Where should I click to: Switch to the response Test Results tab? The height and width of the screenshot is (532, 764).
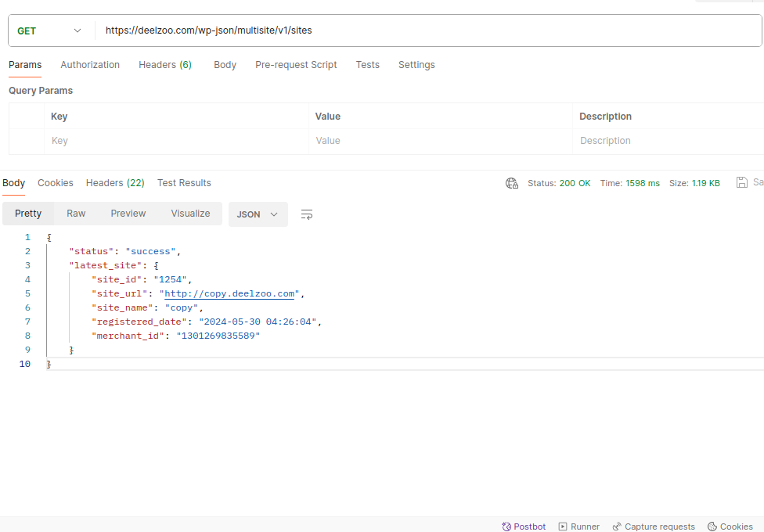coord(184,183)
